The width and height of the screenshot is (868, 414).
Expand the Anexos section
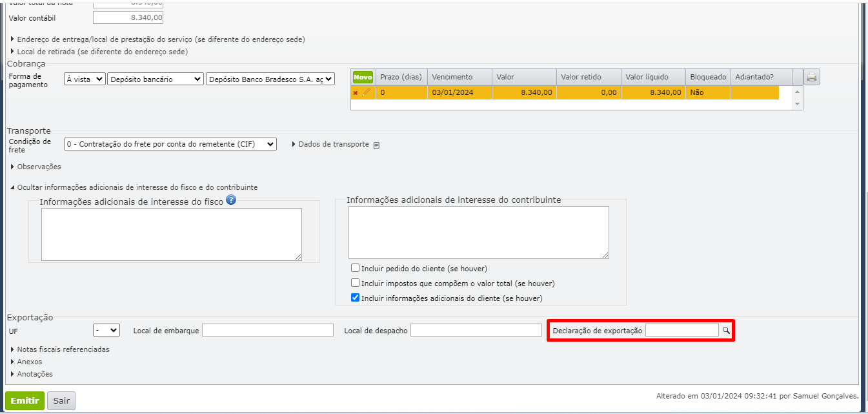click(26, 362)
